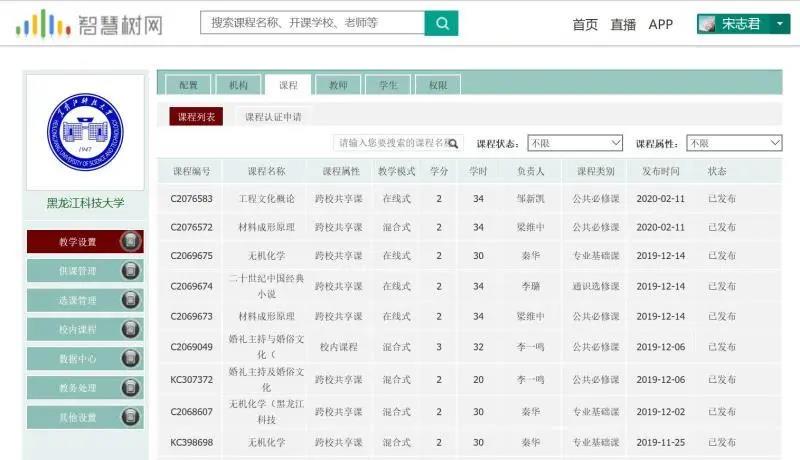Open the 直播 link
Viewport: 800px width, 460px height.
(623, 24)
